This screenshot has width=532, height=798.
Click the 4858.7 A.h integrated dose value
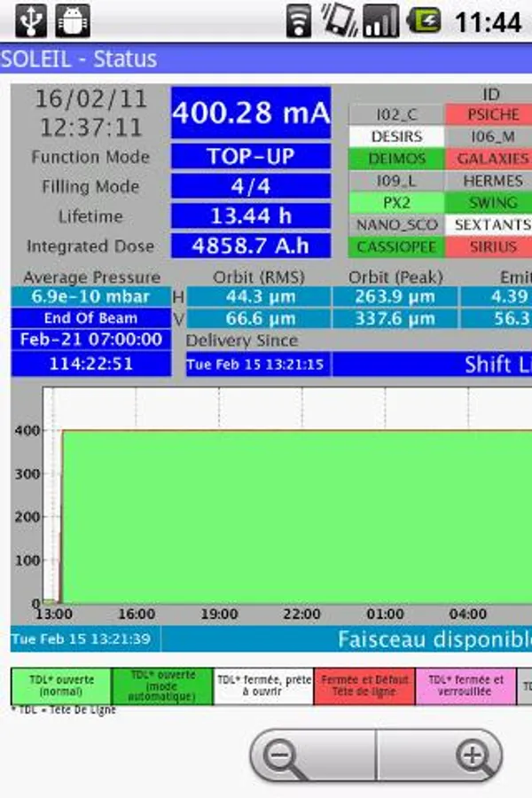(251, 246)
